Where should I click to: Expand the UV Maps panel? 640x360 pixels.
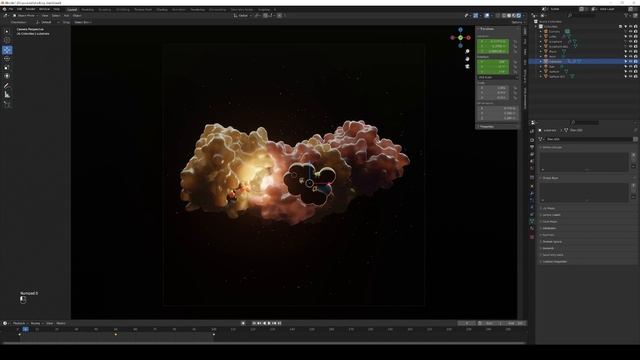point(549,208)
